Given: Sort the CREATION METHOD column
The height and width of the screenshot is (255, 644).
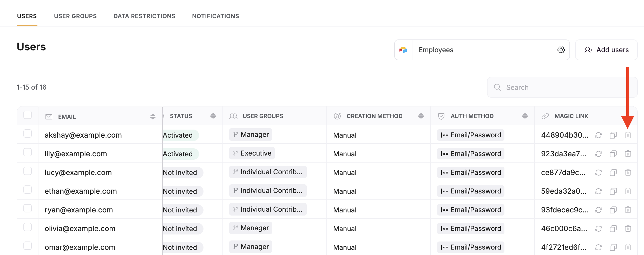Looking at the screenshot, I should click(x=421, y=116).
